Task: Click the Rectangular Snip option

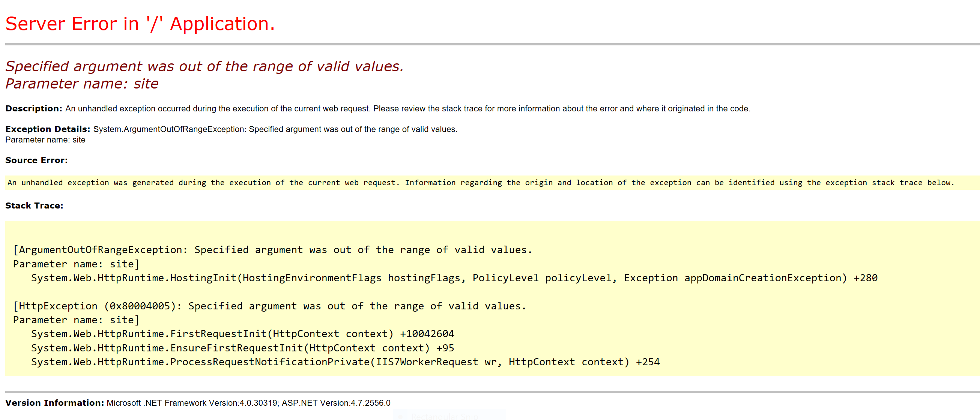Action: click(x=444, y=416)
